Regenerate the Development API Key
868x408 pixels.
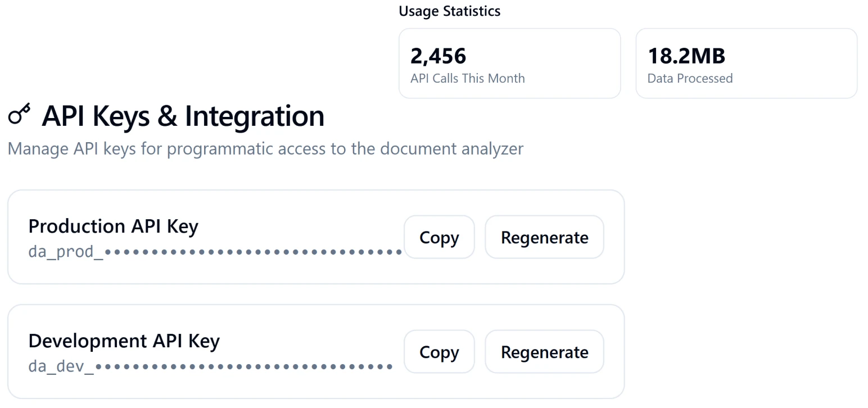coord(544,352)
